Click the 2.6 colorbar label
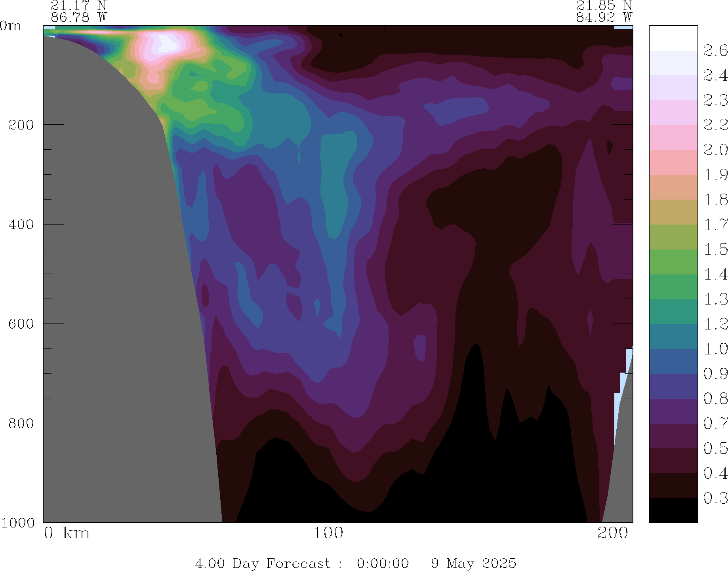The image size is (728, 571). [x=715, y=51]
